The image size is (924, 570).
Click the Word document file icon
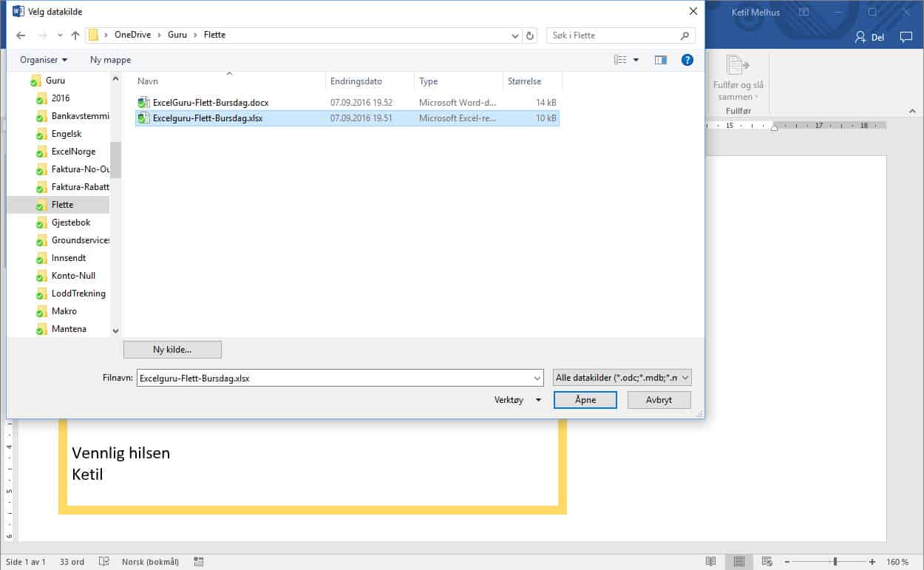coord(143,103)
